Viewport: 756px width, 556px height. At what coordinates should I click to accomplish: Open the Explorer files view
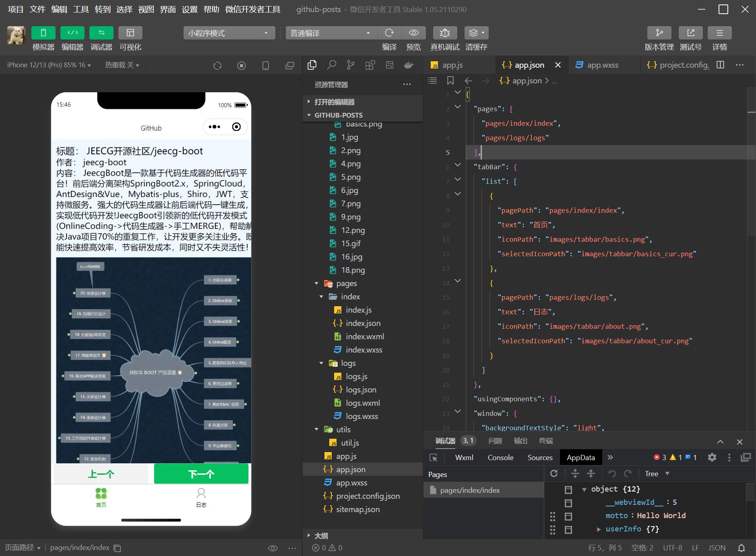tap(312, 65)
